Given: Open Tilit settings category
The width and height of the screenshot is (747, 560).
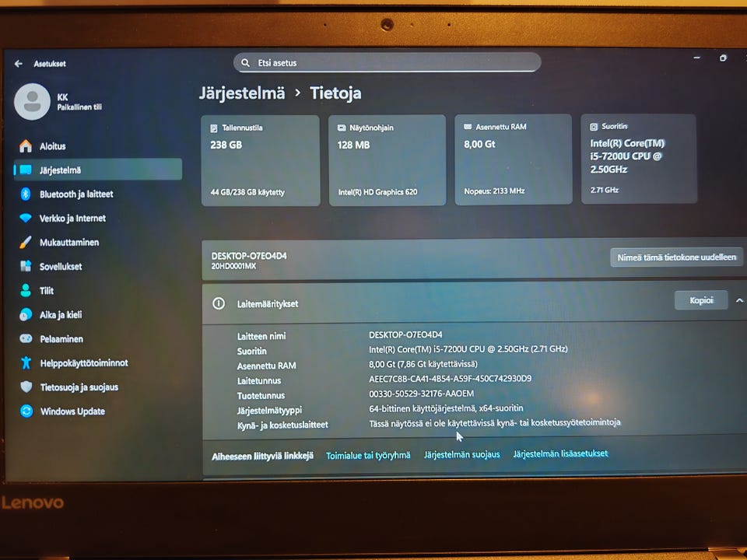Looking at the screenshot, I should pos(98,290).
